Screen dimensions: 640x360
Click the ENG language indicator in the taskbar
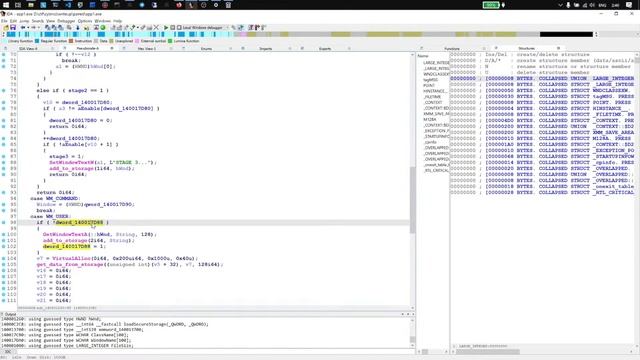point(602,5)
